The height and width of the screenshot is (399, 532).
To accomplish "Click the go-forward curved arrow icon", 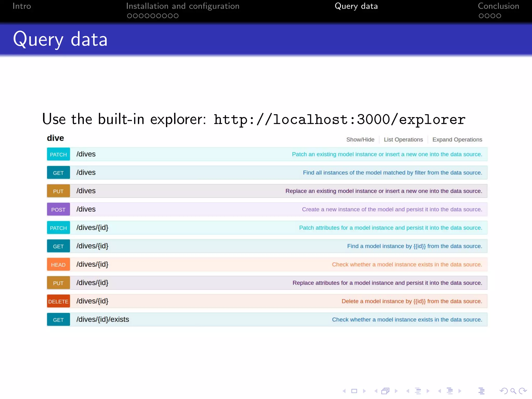I will click(523, 391).
